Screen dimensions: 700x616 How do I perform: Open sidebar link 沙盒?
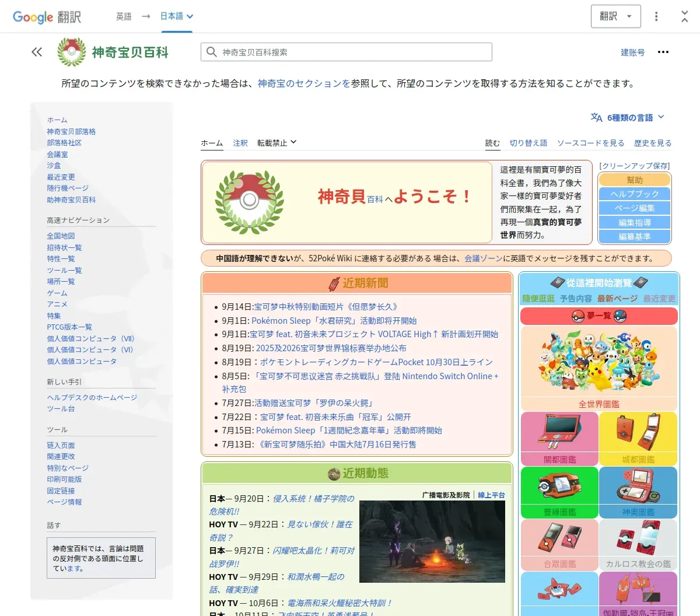tap(54, 166)
